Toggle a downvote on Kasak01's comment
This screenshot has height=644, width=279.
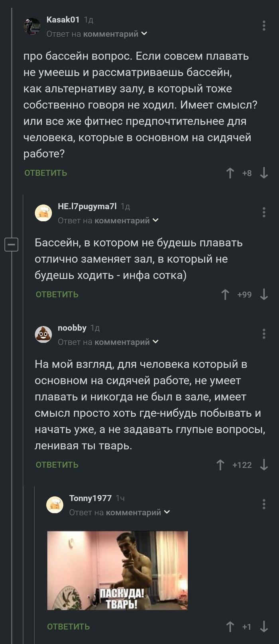[264, 173]
